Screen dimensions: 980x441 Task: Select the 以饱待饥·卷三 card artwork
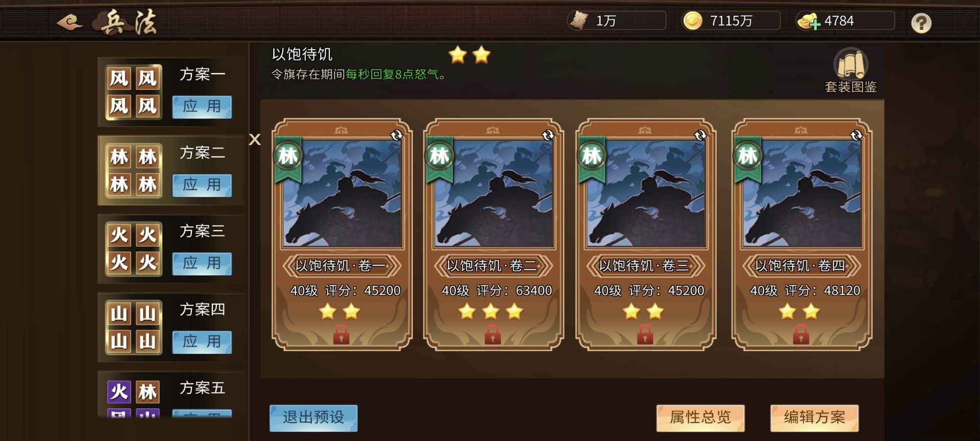[646, 194]
